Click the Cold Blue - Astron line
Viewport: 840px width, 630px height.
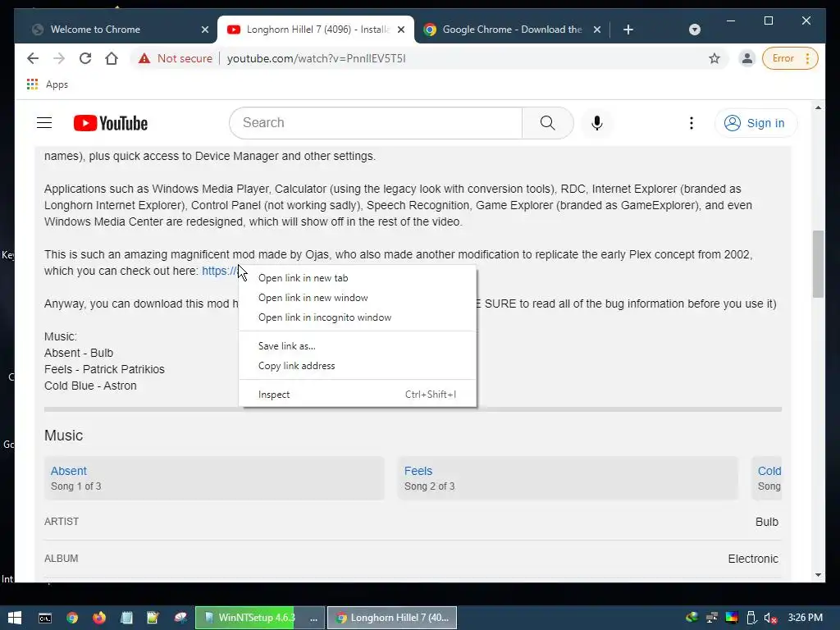(x=90, y=386)
